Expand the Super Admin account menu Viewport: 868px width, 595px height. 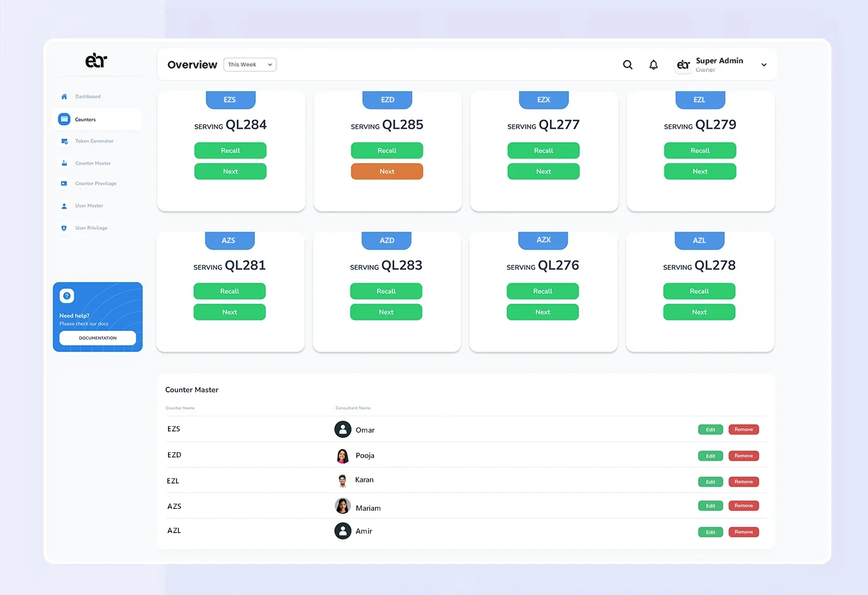[x=719, y=60]
